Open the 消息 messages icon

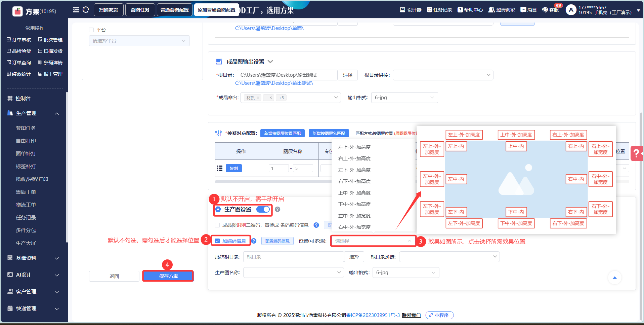click(523, 10)
